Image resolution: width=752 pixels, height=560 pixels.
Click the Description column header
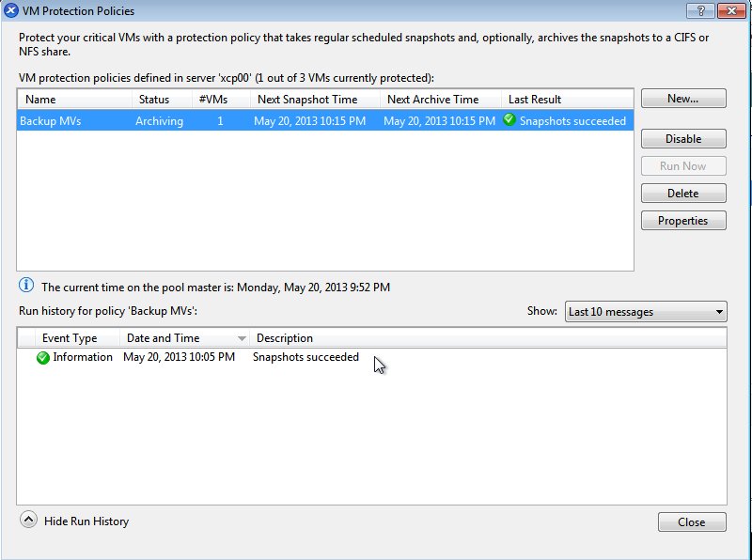[488, 338]
